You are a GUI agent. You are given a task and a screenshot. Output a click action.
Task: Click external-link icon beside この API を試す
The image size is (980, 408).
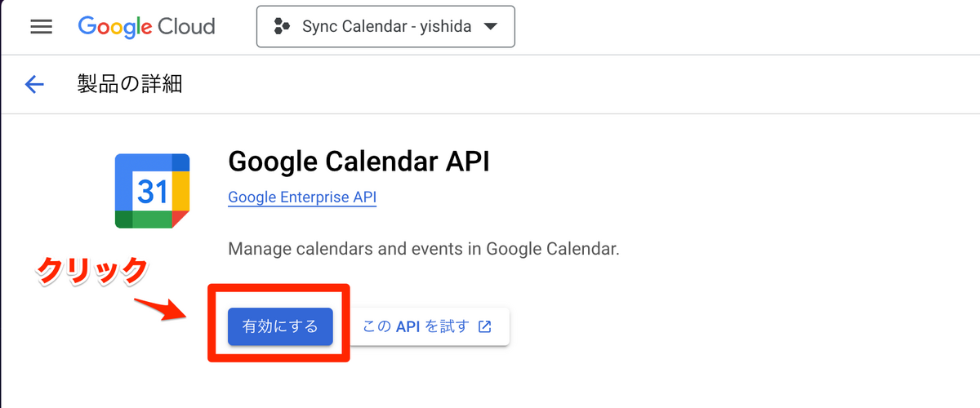(x=485, y=326)
